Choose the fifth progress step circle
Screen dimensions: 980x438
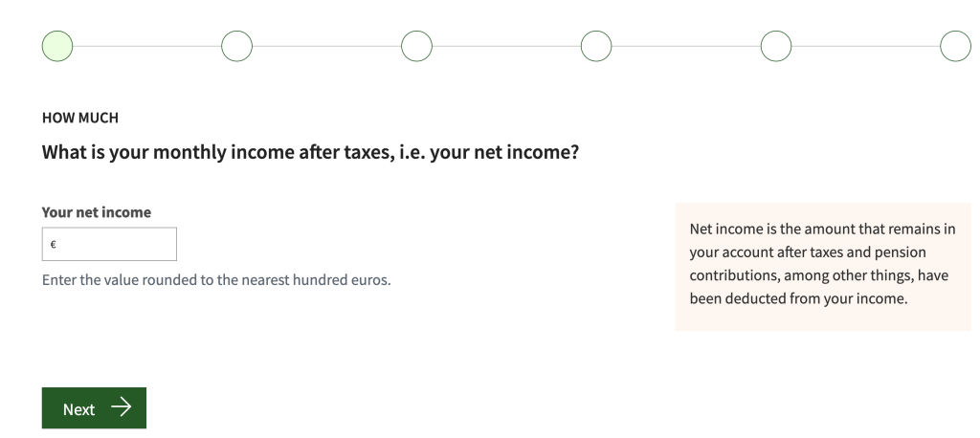(776, 46)
